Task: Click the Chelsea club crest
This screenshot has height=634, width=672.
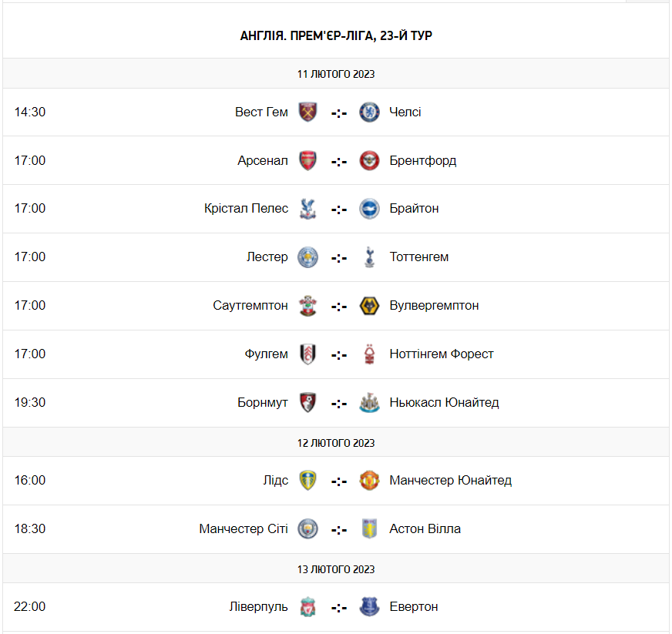Action: click(x=369, y=112)
